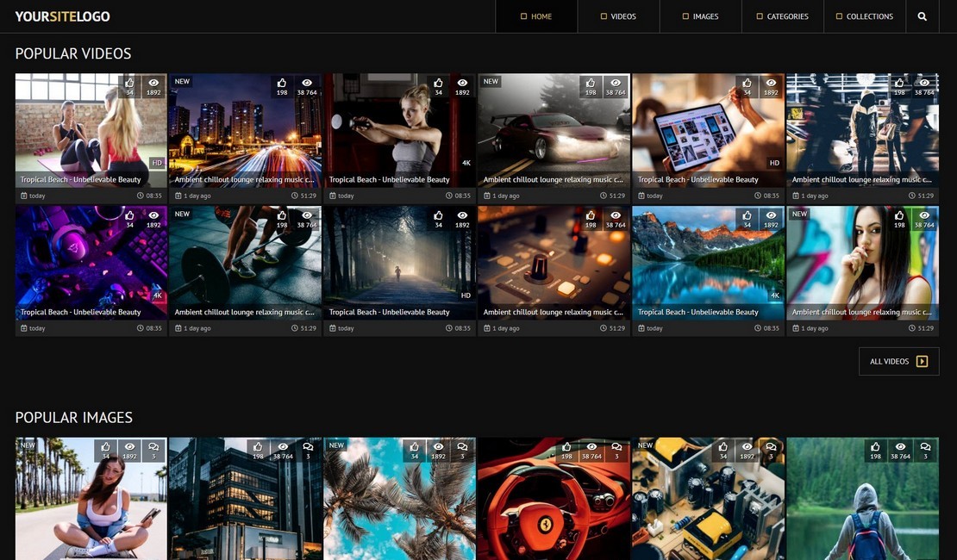Open the Videos menu item

617,16
